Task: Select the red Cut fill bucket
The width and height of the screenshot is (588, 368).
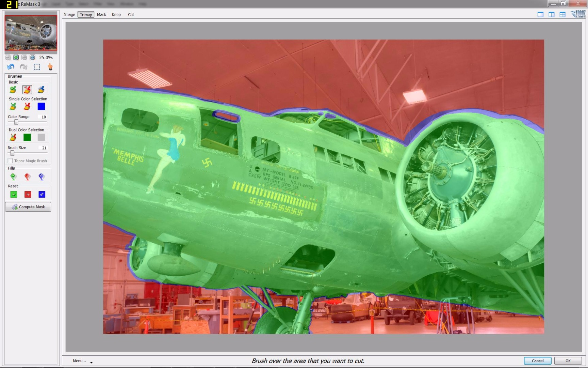Action: coord(28,177)
